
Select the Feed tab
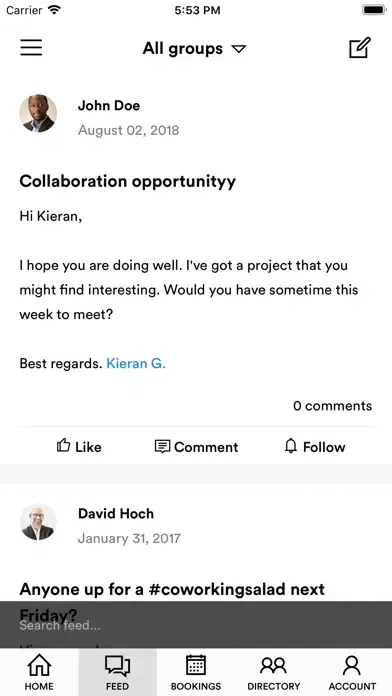click(118, 672)
